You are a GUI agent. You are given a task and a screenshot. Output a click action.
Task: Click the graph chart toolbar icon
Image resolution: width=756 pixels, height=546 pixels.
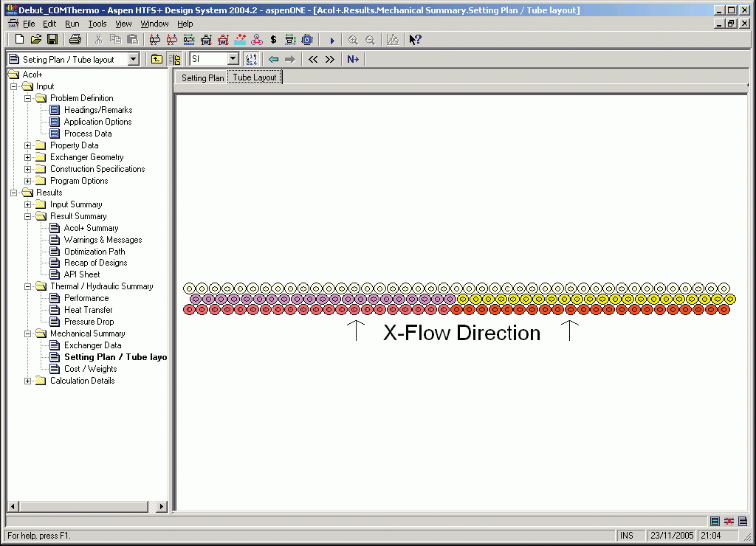click(393, 40)
